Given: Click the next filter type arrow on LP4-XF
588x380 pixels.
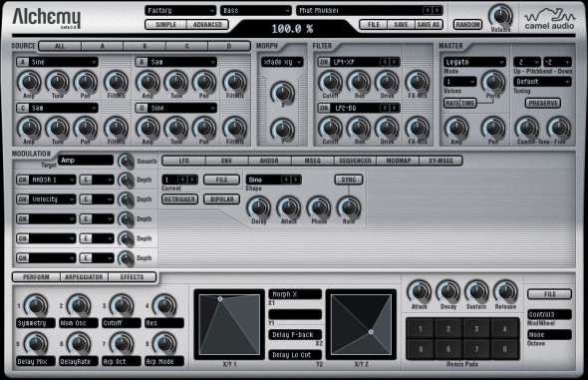Looking at the screenshot, I should click(x=395, y=62).
